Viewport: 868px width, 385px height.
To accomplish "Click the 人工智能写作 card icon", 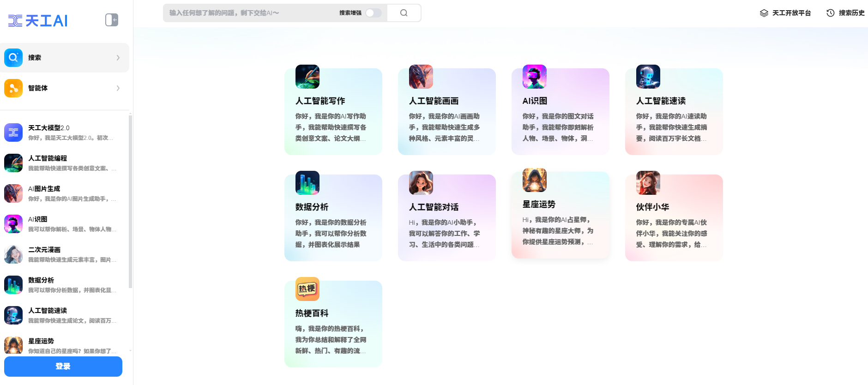I will [x=307, y=77].
